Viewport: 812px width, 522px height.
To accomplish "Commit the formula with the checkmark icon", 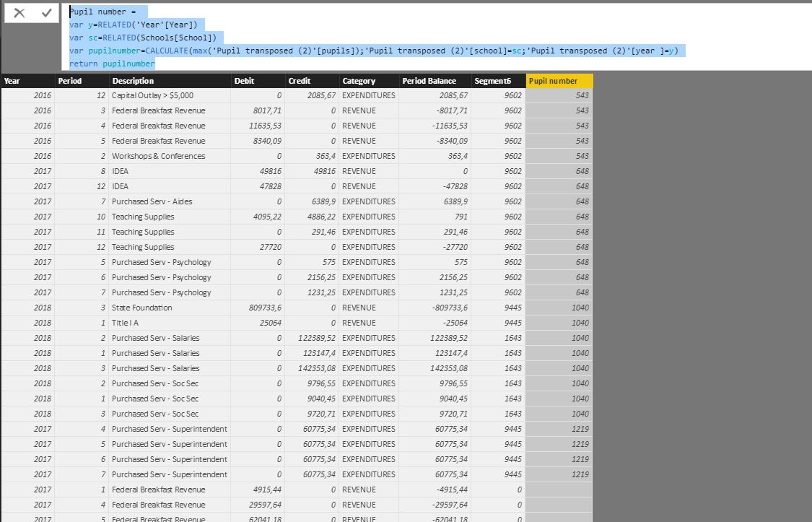I will [x=47, y=13].
